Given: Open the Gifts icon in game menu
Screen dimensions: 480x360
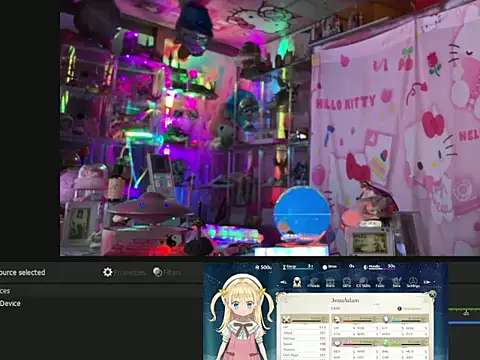Looking at the screenshot, I should [x=347, y=282].
